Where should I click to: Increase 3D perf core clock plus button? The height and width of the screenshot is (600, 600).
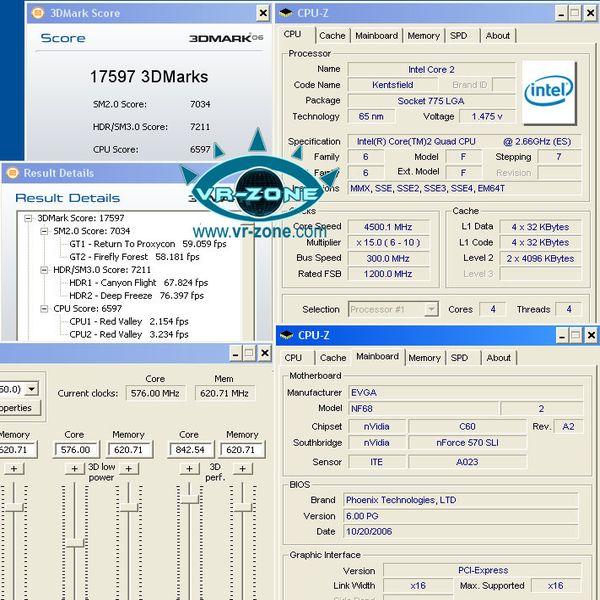(189, 468)
